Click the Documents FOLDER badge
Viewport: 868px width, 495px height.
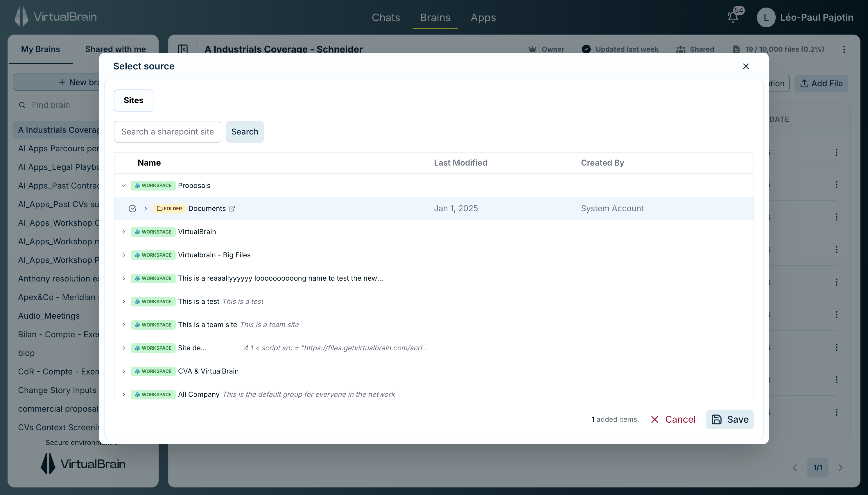pos(169,208)
